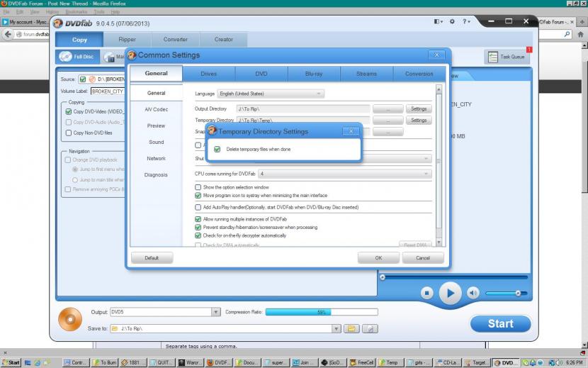Adjust the volume slider handle

(x=518, y=293)
